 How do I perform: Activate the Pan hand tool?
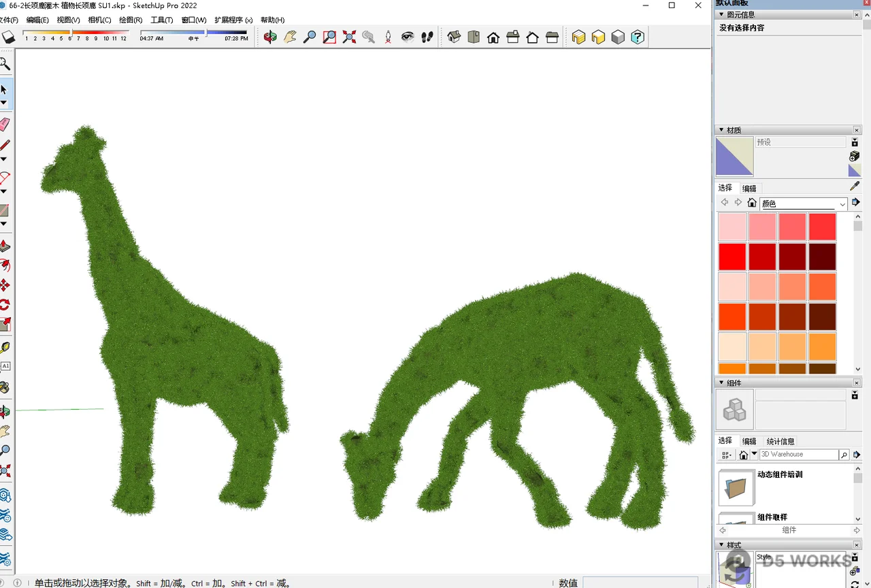[x=290, y=37]
